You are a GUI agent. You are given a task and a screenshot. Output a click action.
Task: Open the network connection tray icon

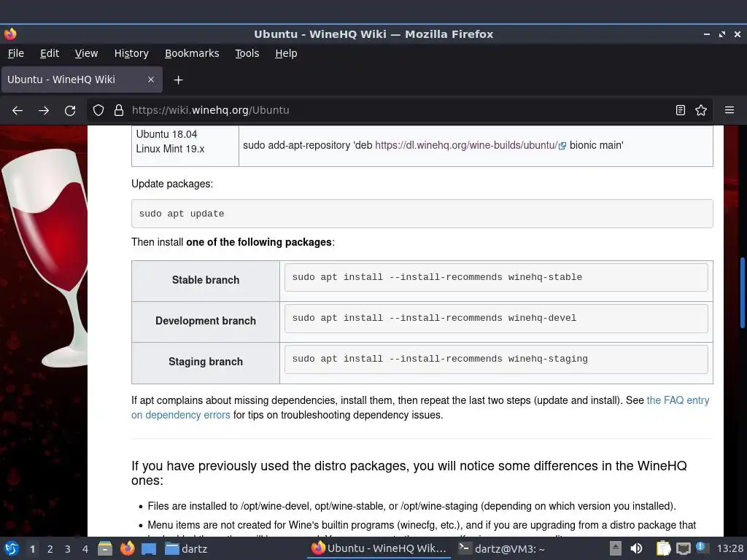click(684, 548)
